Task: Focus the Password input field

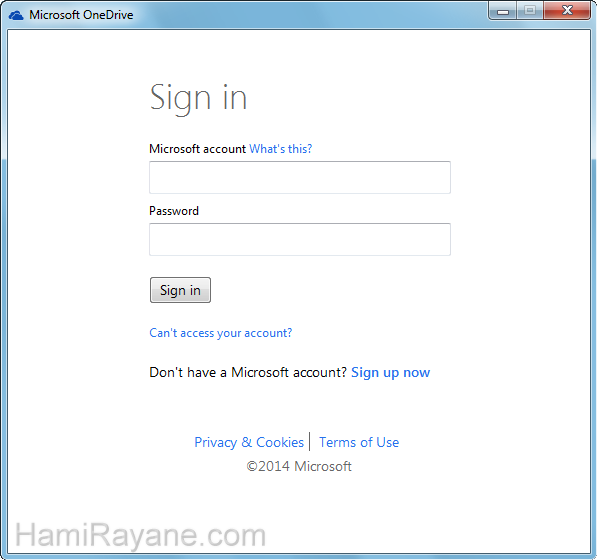Action: tap(300, 239)
